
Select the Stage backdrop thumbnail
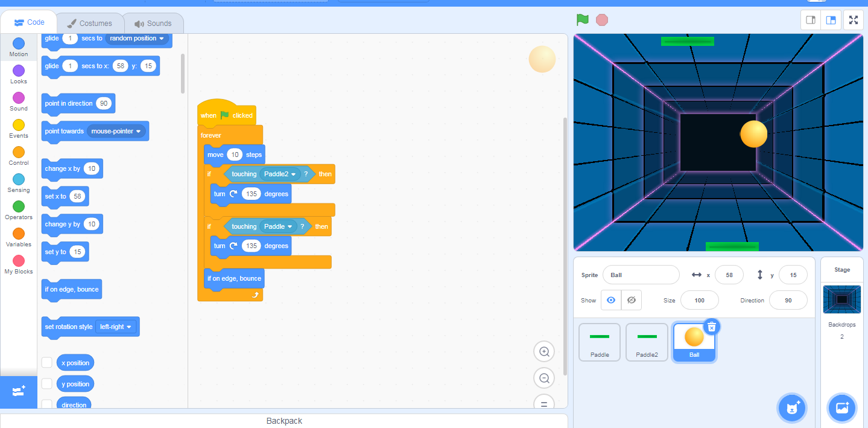coord(842,299)
